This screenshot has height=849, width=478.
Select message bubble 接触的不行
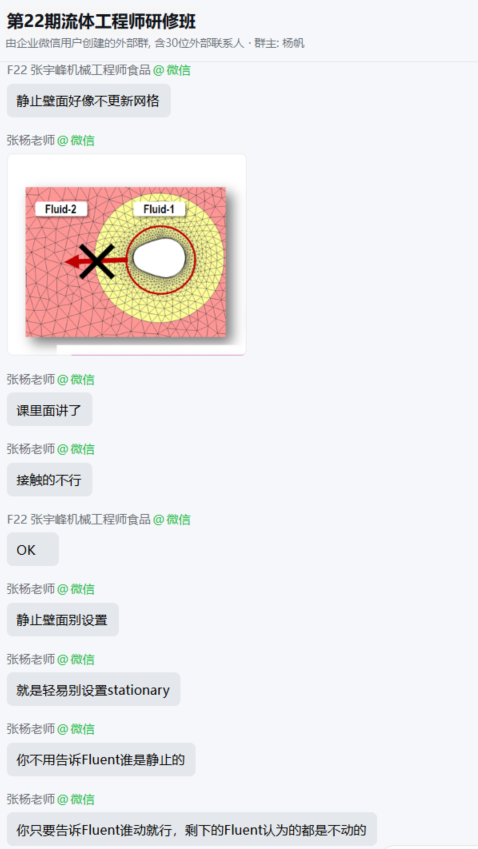[49, 480]
